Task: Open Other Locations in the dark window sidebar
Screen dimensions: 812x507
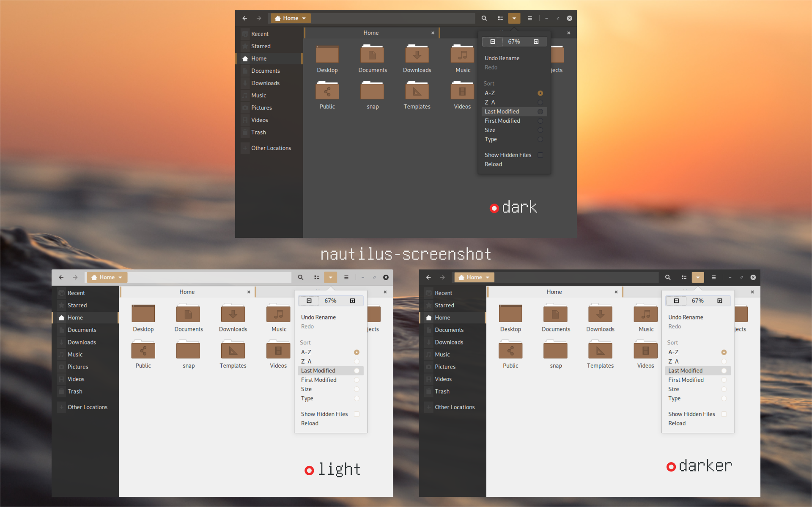Action: (x=269, y=148)
